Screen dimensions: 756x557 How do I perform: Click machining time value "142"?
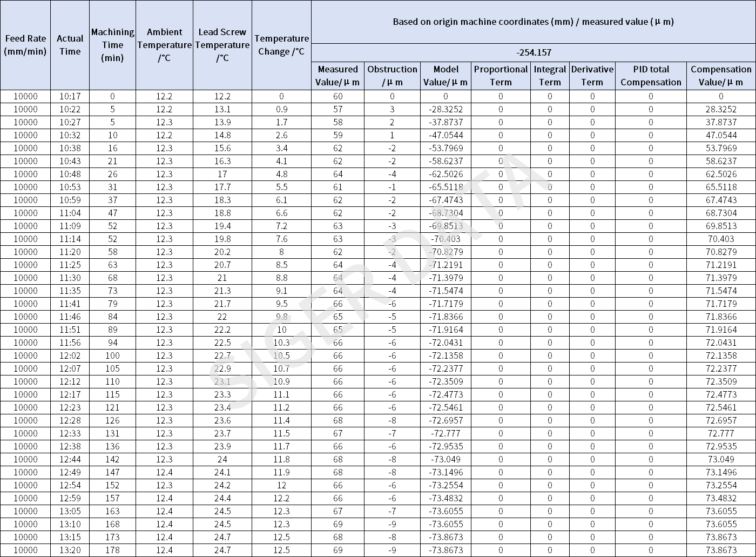click(x=112, y=459)
